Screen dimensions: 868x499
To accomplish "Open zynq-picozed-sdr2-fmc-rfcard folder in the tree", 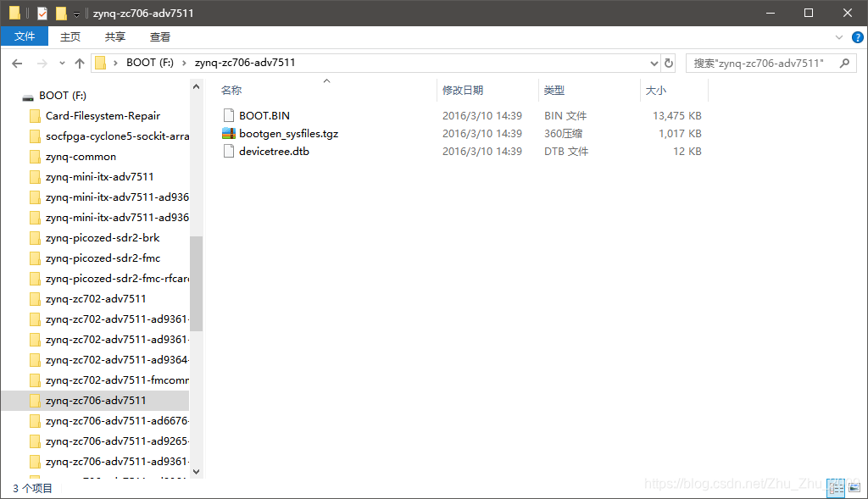I will (117, 278).
